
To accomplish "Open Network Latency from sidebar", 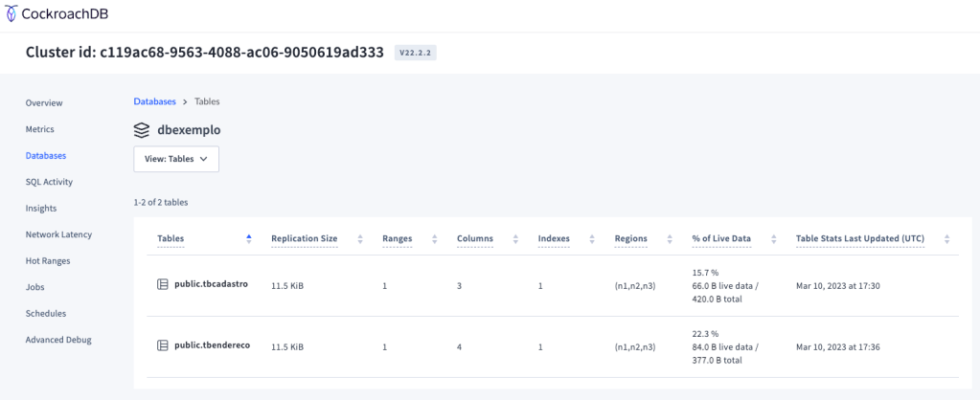I will tap(58, 233).
